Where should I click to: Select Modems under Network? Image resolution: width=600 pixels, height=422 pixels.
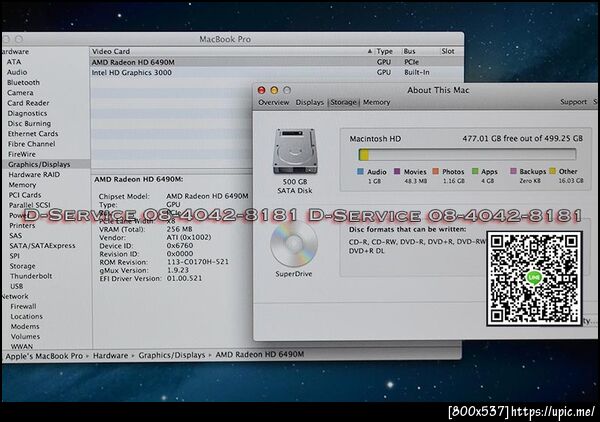25,326
